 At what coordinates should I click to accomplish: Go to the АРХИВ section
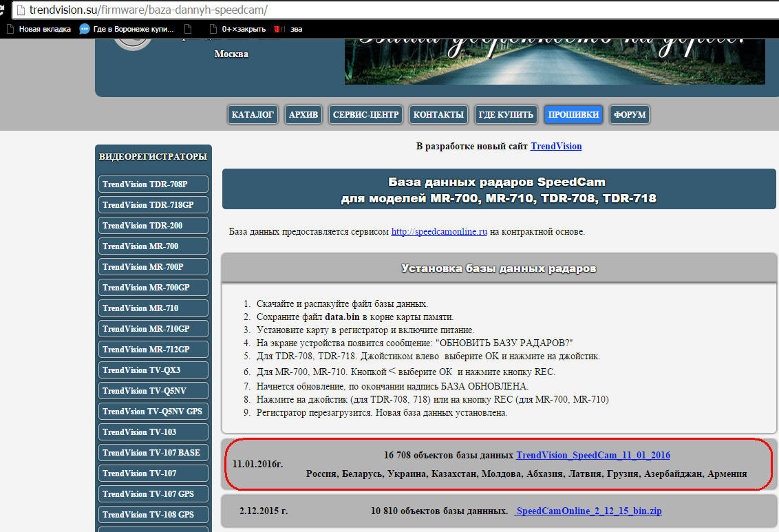(x=303, y=115)
